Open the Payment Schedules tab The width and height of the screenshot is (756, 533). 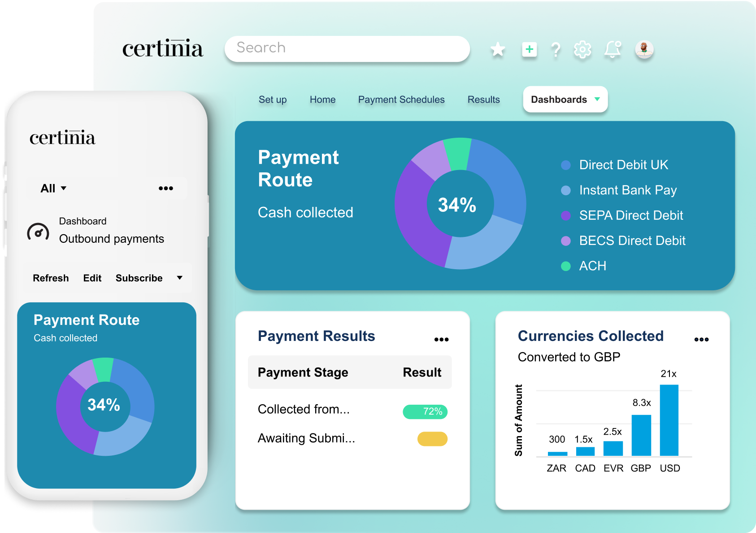[401, 100]
